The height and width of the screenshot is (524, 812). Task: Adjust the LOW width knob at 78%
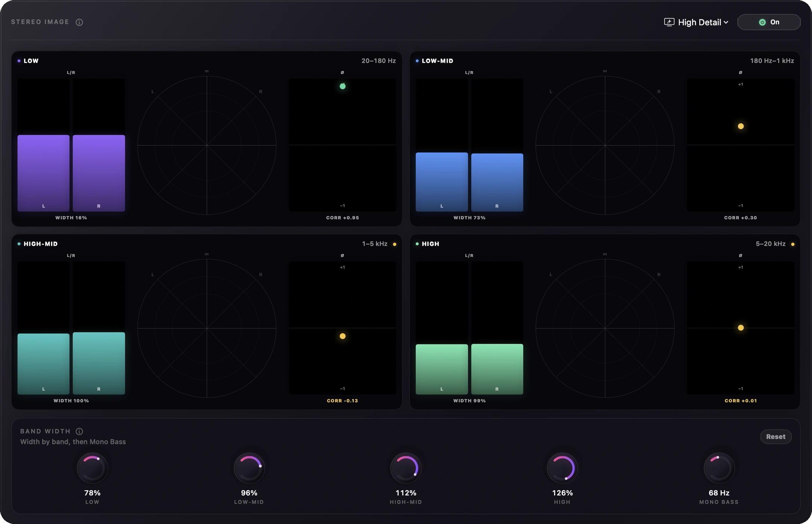[x=92, y=468]
